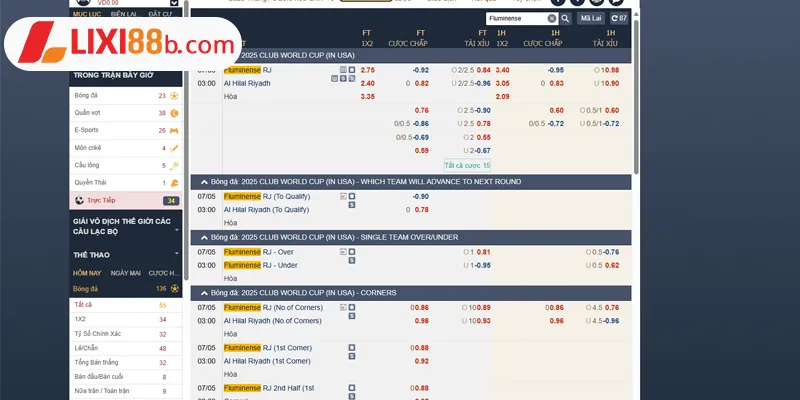The width and height of the screenshot is (800, 400).
Task: Click the Bóng đá football icon
Action: [174, 96]
